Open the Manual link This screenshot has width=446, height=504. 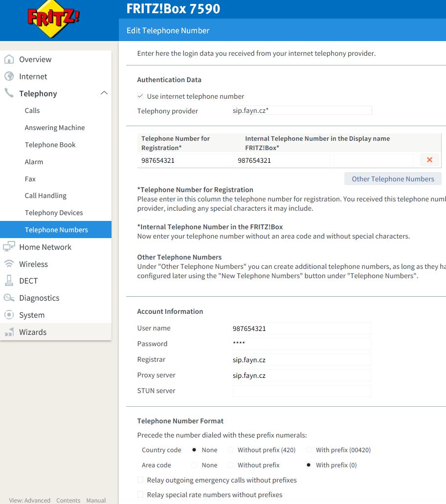[96, 500]
